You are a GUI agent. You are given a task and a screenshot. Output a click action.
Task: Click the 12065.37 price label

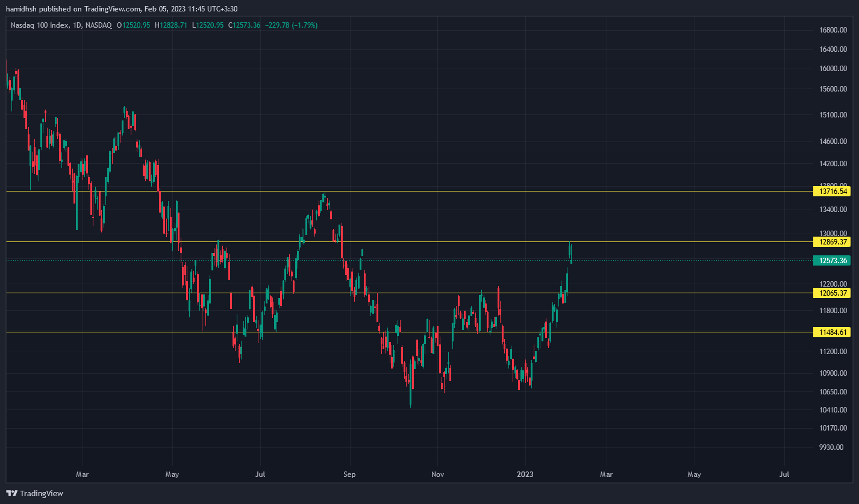[x=832, y=293]
